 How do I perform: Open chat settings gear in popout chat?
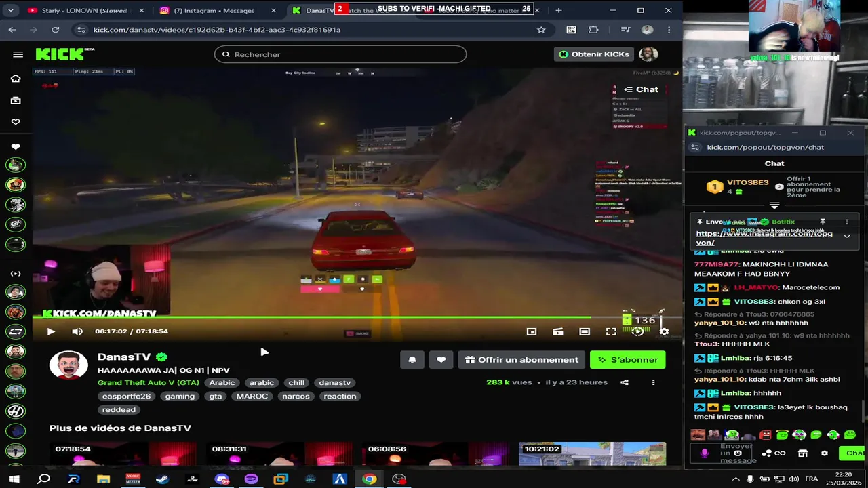click(825, 453)
